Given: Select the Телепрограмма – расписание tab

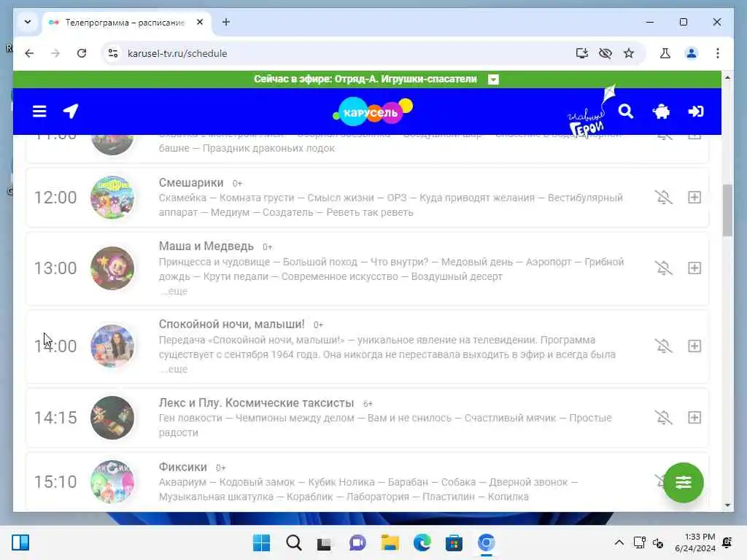Looking at the screenshot, I should (x=125, y=23).
